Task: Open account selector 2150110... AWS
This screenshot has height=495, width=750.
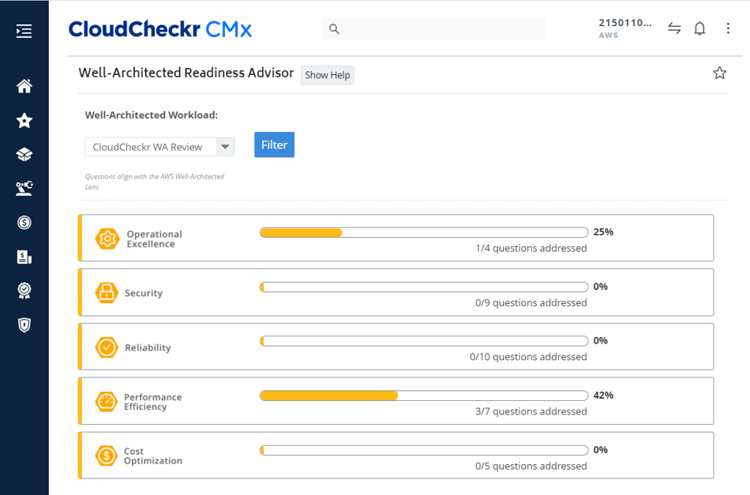Action: (625, 28)
